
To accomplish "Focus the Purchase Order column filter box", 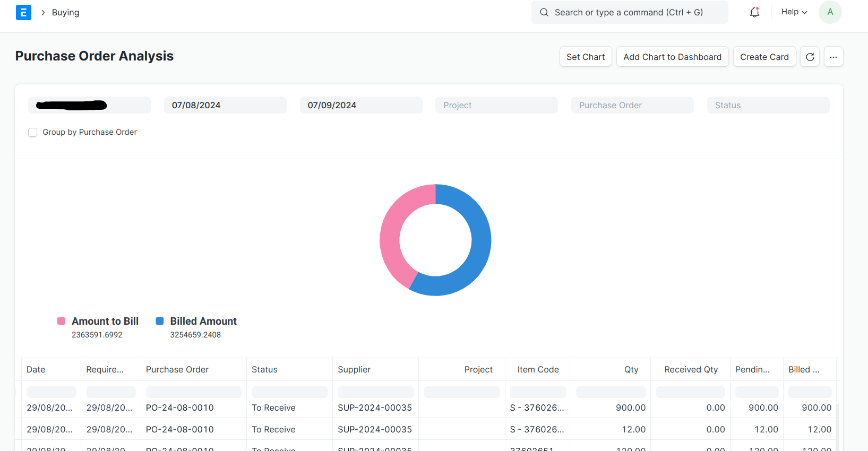I will [x=194, y=392].
